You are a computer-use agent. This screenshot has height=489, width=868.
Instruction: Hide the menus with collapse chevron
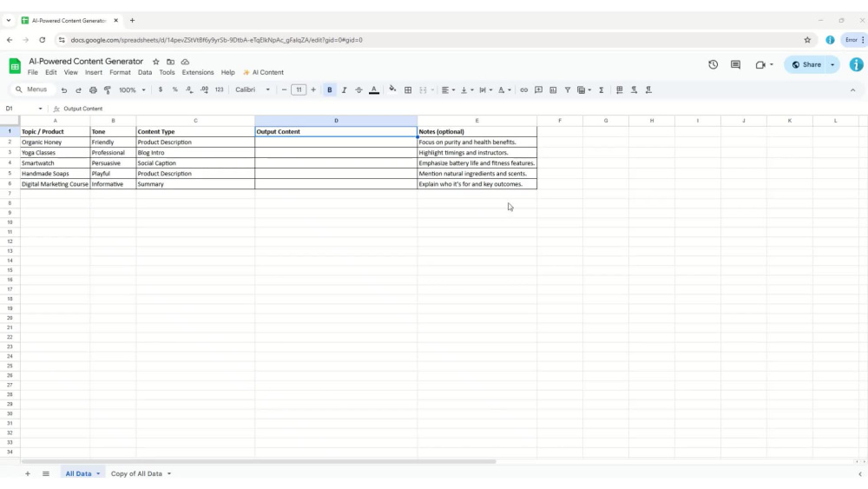coord(852,89)
